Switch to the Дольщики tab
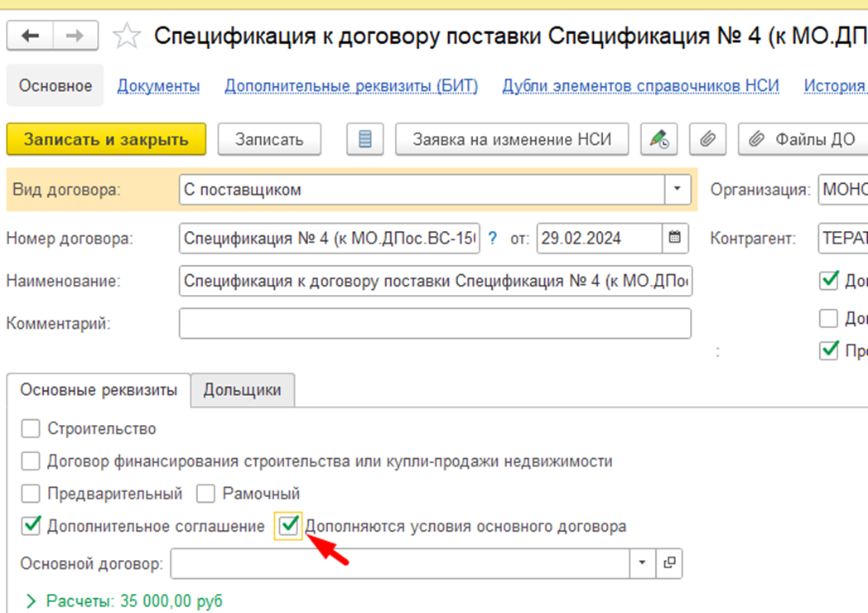 point(242,390)
